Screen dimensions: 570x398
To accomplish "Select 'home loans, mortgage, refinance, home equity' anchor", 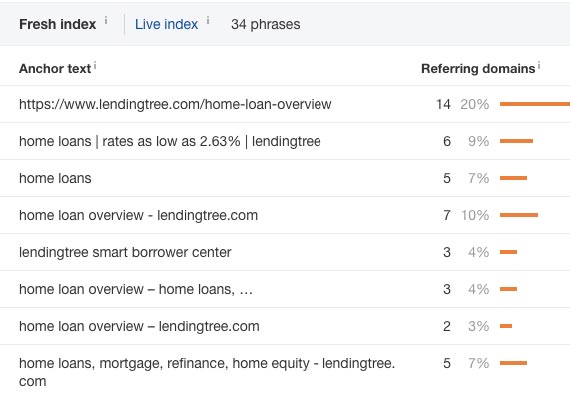I will click(x=207, y=372).
